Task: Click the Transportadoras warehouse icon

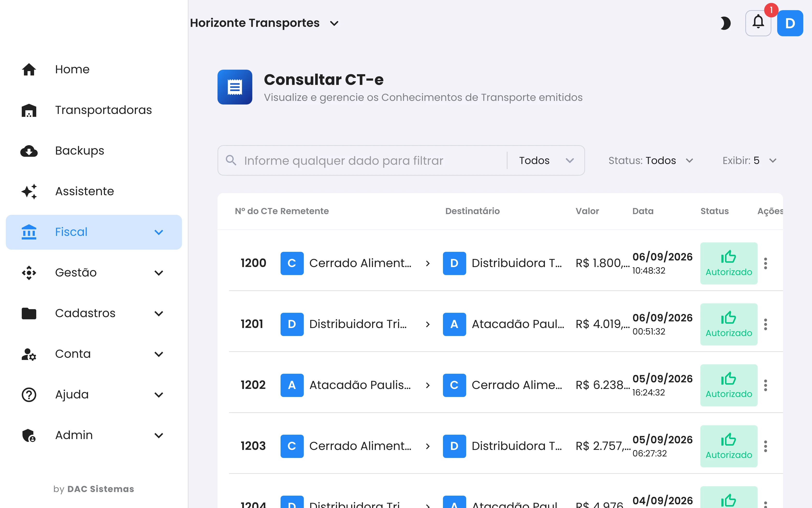Action: [29, 110]
